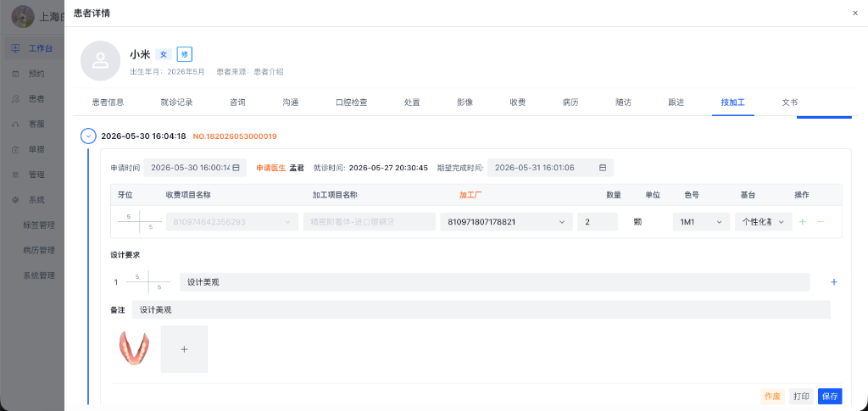Click the 数量 field showing 2

(x=598, y=222)
